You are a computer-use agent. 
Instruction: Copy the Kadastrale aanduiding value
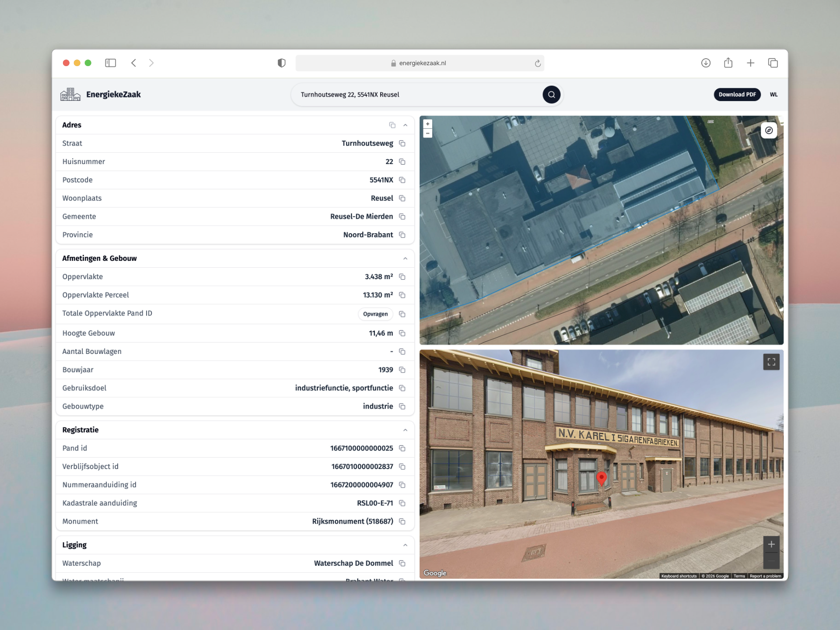(402, 504)
